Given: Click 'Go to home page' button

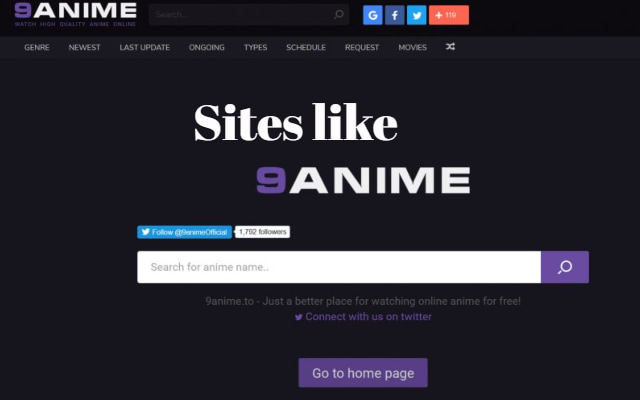Looking at the screenshot, I should pyautogui.click(x=363, y=373).
